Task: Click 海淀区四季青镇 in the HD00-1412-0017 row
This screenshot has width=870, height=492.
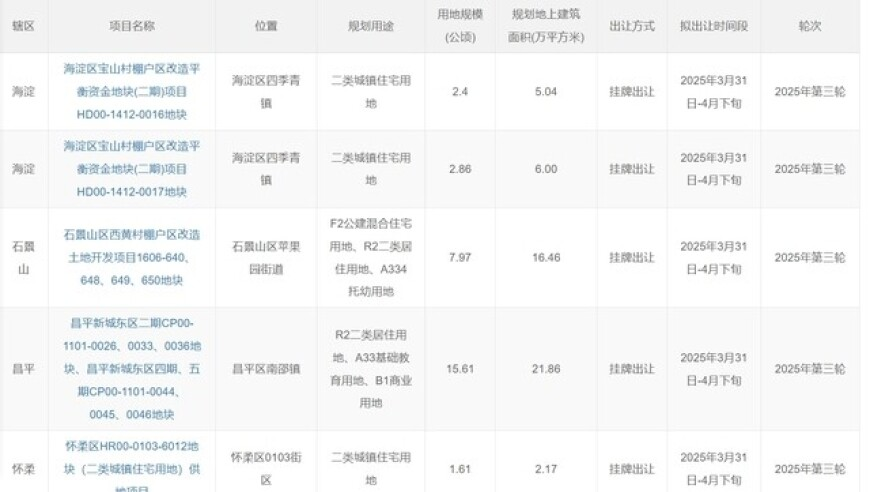Action: pos(266,169)
